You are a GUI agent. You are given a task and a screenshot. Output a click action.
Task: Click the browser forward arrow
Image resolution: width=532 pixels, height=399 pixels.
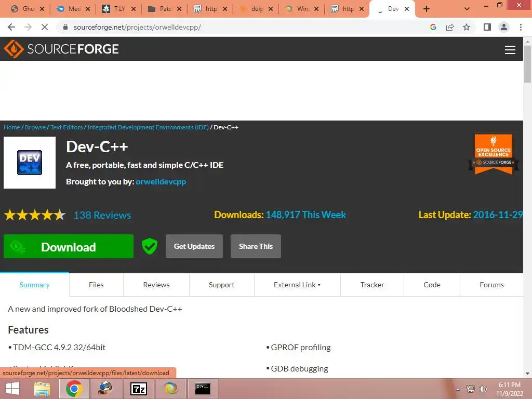pos(28,27)
